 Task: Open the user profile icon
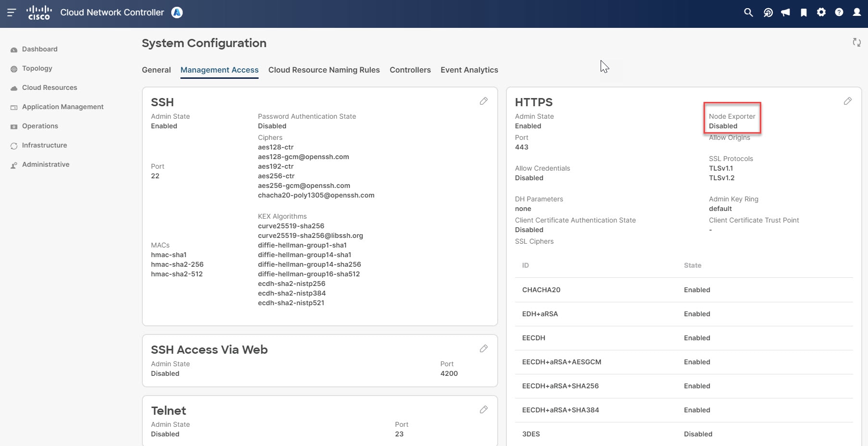click(857, 12)
